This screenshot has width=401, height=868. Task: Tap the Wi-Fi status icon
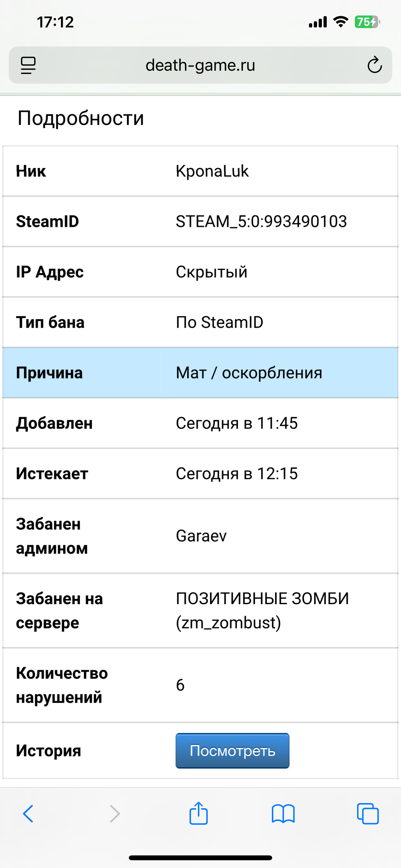[x=340, y=22]
